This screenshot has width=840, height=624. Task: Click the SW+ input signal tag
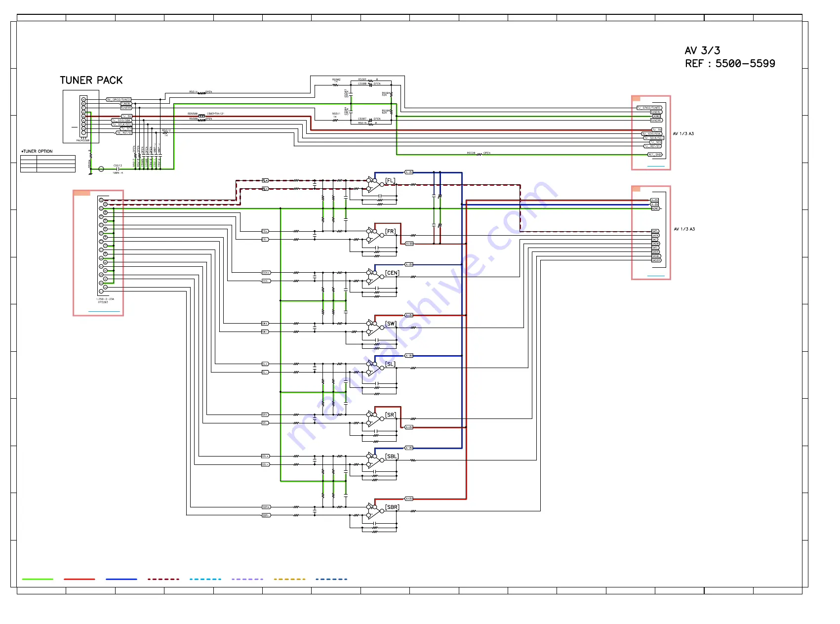click(265, 324)
